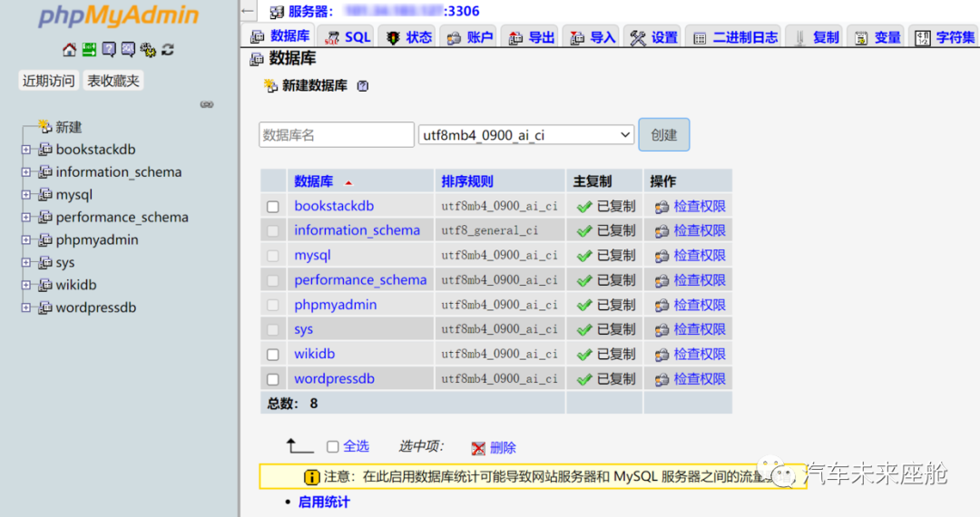Click the 新建 new database icon in tree
980x517 pixels.
tap(44, 127)
